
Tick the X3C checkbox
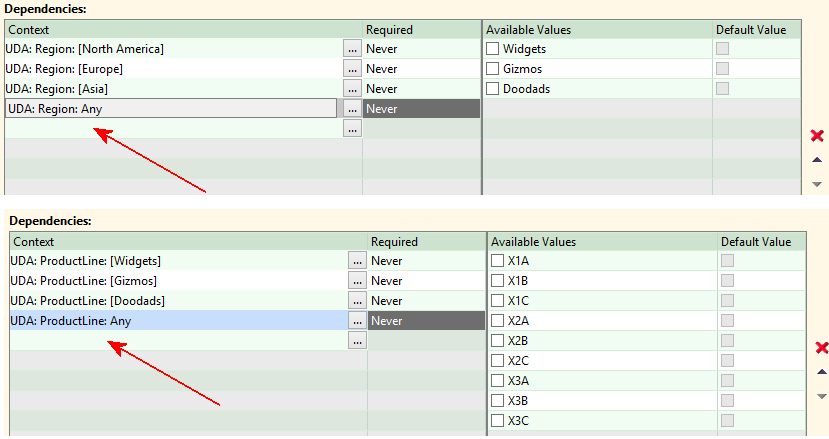pos(498,421)
